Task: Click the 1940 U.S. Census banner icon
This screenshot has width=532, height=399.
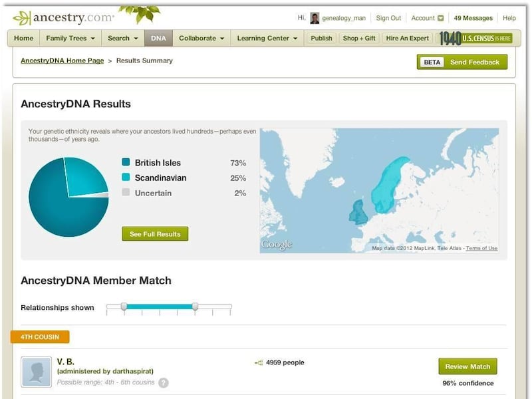Action: [x=475, y=38]
